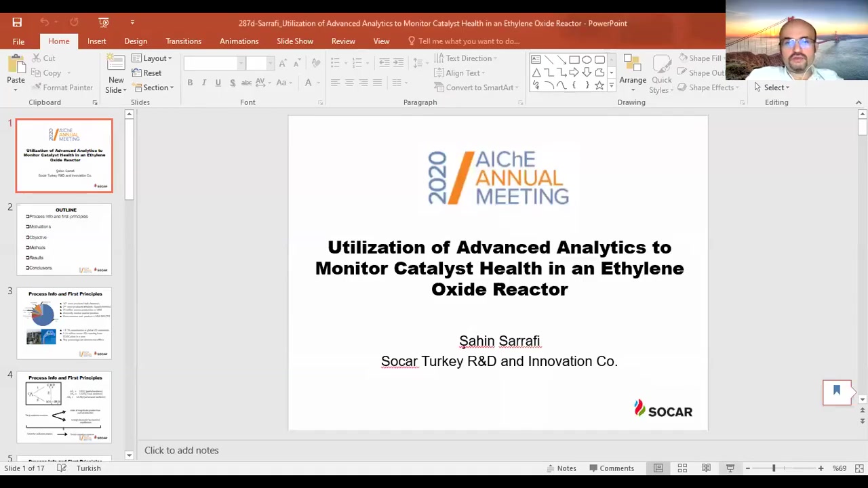Switch to Normal view icon in status bar
Screen dimensions: 868x488
tap(658, 468)
